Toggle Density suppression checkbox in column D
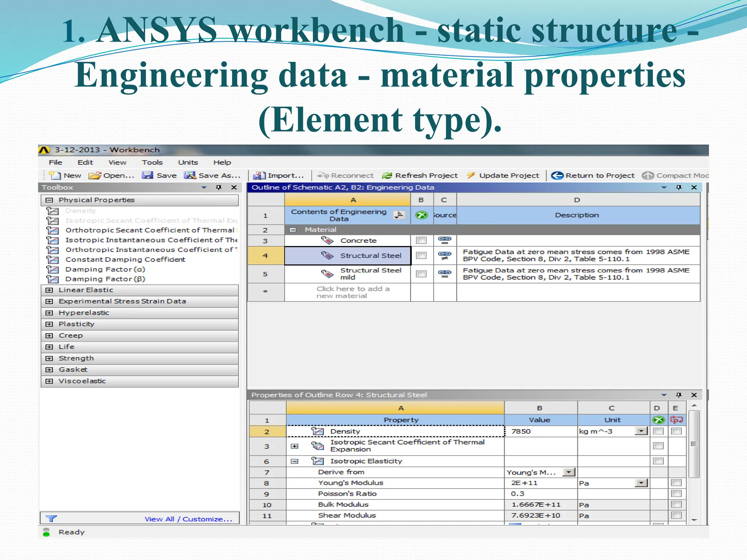Viewport: 747px width, 560px height. 658,431
